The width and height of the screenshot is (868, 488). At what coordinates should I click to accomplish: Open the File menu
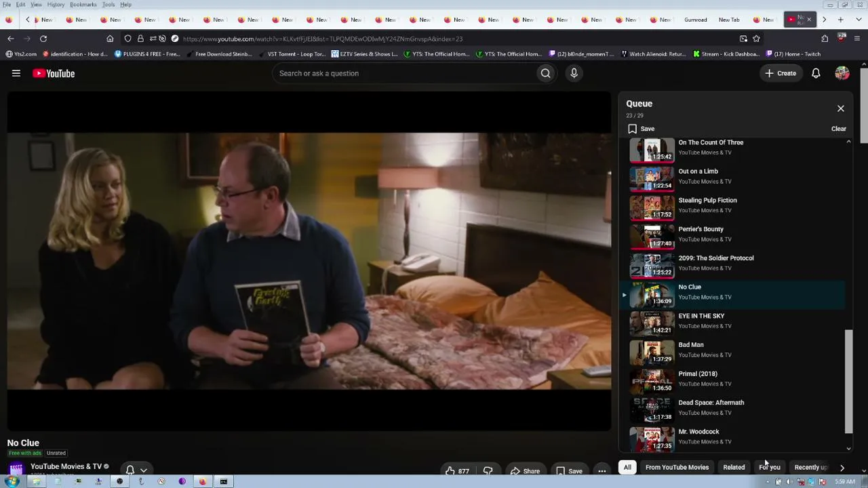tap(7, 5)
